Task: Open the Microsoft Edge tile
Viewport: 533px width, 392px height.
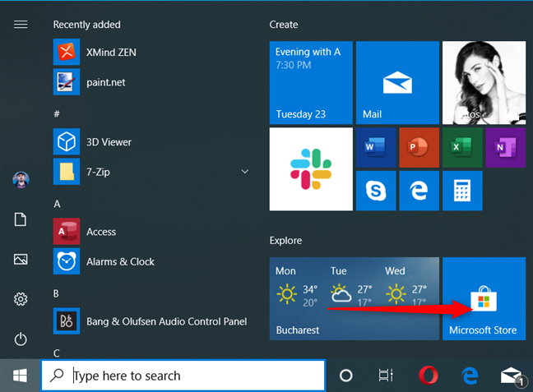Action: (x=419, y=191)
